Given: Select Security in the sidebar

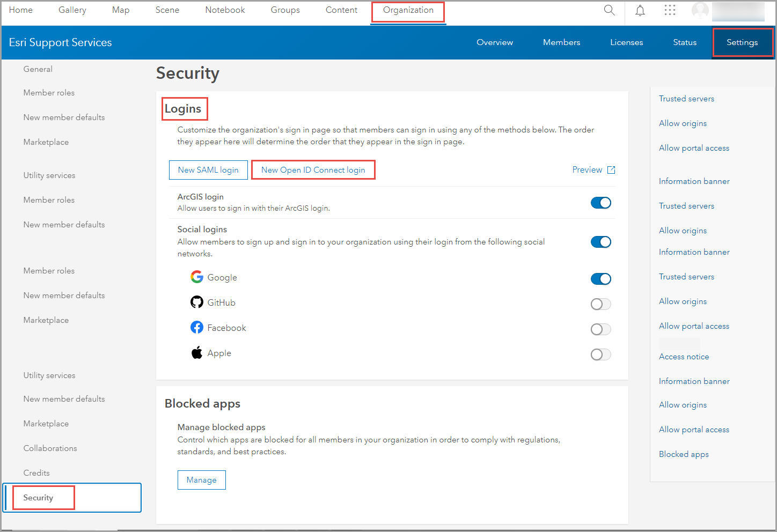Looking at the screenshot, I should pos(72,498).
